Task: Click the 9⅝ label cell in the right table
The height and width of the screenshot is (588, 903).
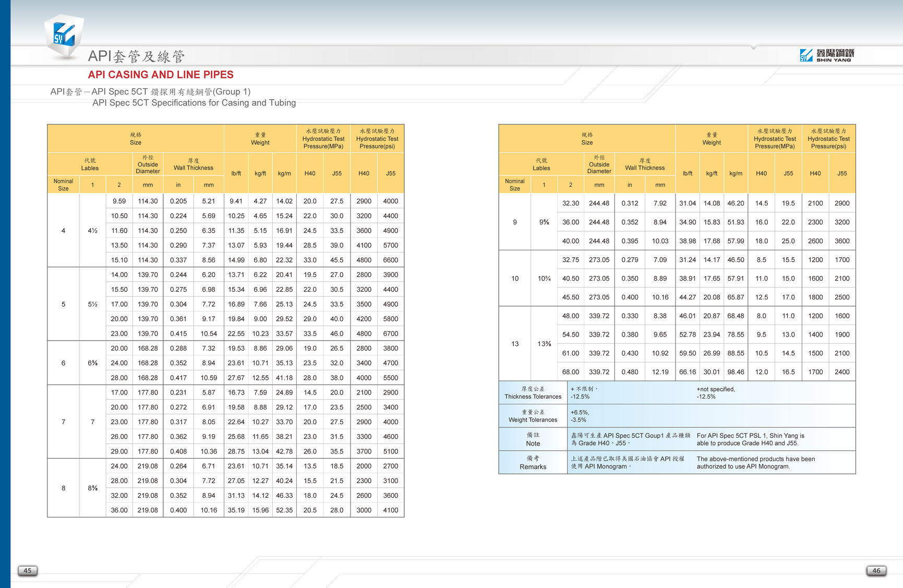Action: click(x=544, y=222)
